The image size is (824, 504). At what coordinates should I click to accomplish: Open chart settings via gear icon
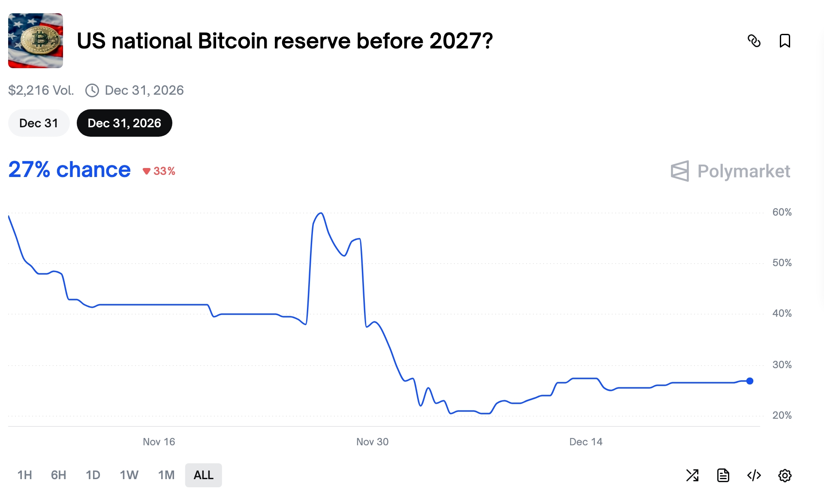(x=786, y=475)
